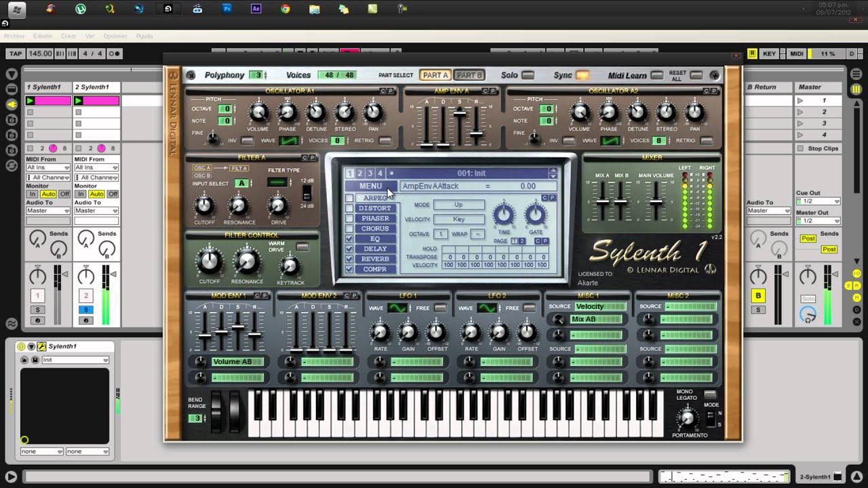This screenshot has height=488, width=868.
Task: Adjust the Mix A slider
Action: pos(603,201)
